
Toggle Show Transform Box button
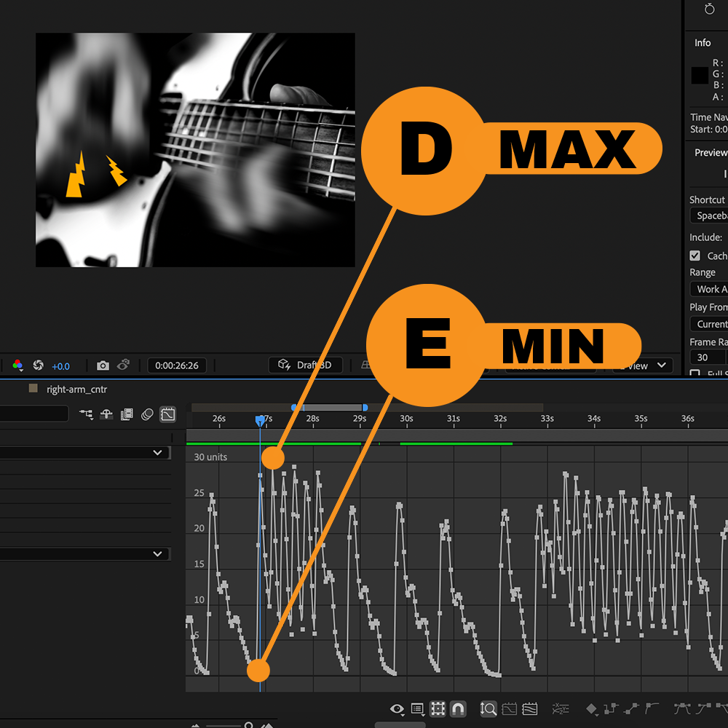point(438,708)
